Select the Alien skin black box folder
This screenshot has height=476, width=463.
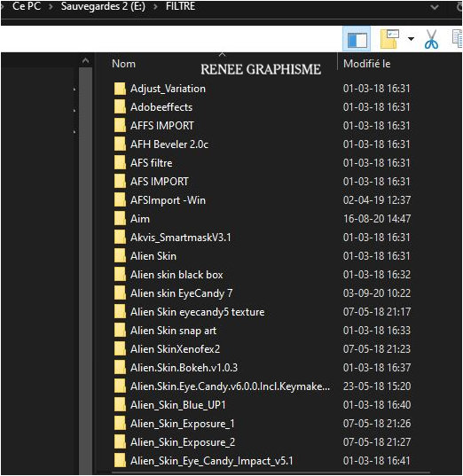pyautogui.click(x=177, y=275)
